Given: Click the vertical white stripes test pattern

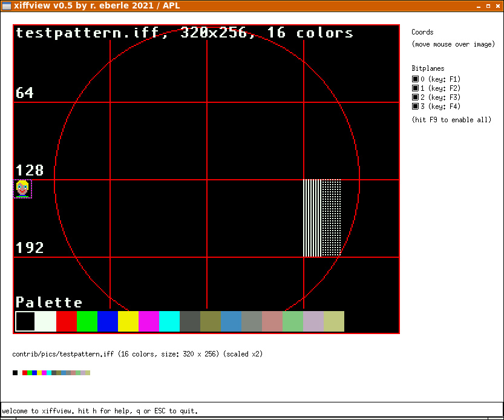Looking at the screenshot, I should (312, 218).
